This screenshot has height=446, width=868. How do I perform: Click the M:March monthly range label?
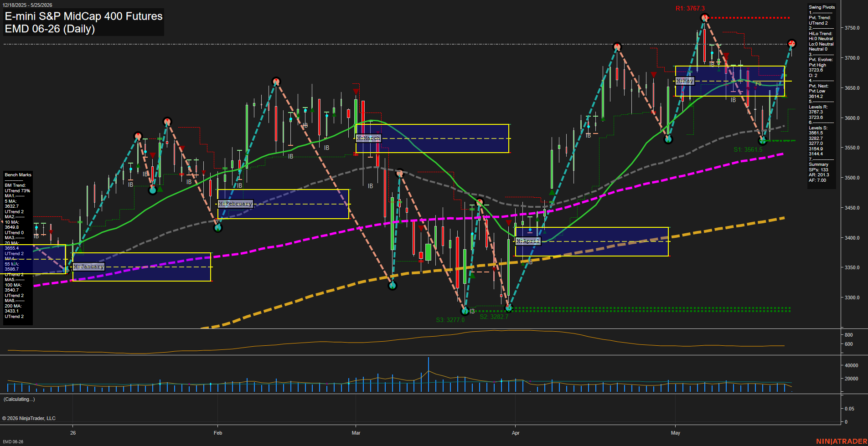368,138
